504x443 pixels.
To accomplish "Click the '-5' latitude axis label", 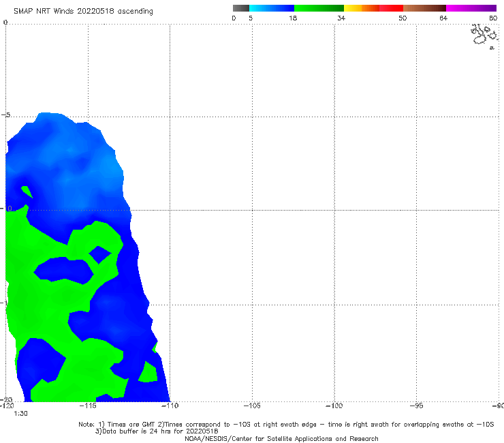I will [5, 115].
